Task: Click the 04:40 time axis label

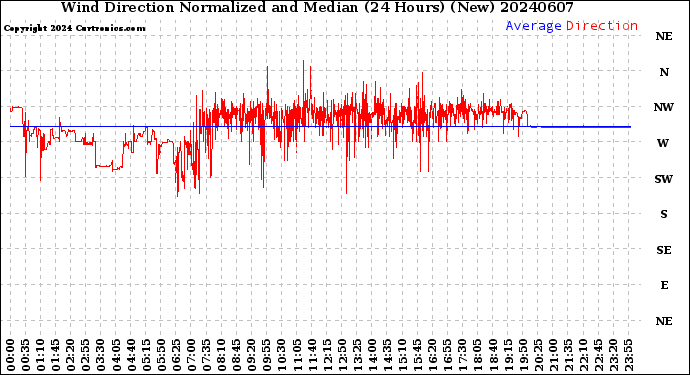Action: [131, 355]
